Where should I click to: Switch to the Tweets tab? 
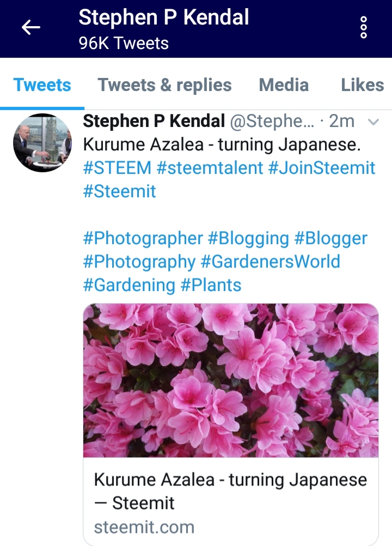coord(42,85)
